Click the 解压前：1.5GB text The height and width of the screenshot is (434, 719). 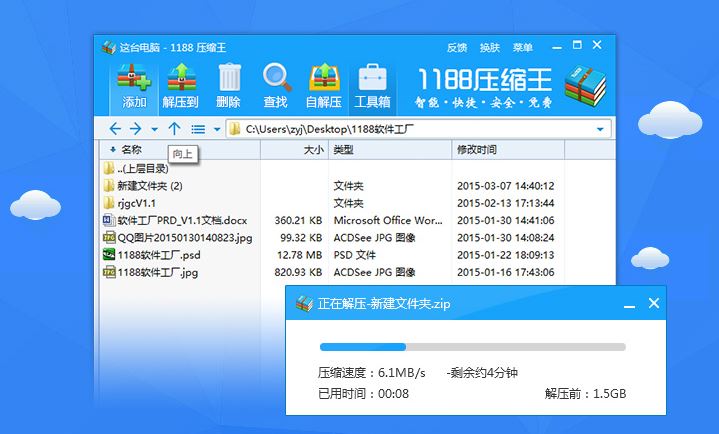point(586,394)
